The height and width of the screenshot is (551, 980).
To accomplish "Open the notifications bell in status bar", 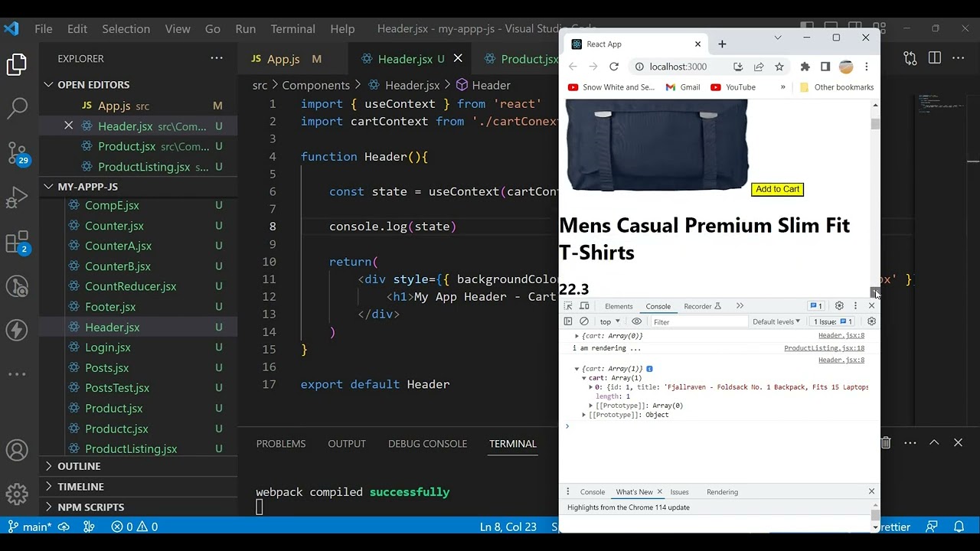I will click(959, 527).
